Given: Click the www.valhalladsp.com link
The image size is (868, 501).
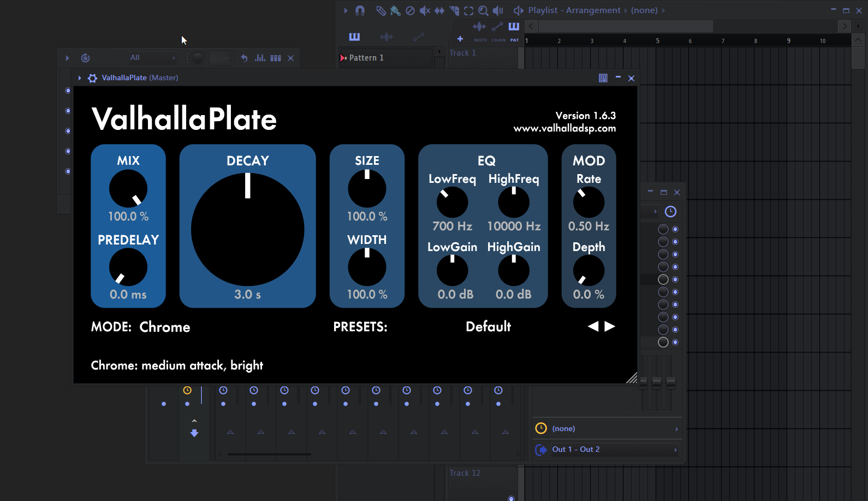Looking at the screenshot, I should [564, 128].
